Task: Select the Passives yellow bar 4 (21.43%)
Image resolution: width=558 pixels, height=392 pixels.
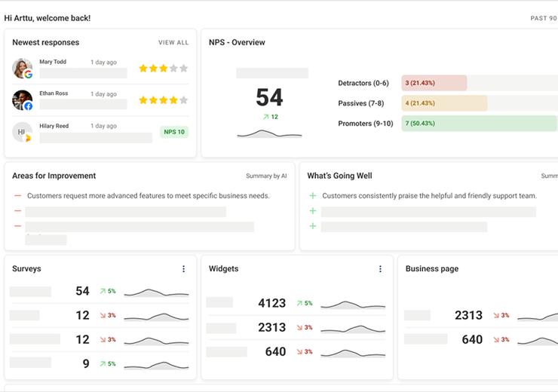Action: coord(443,103)
